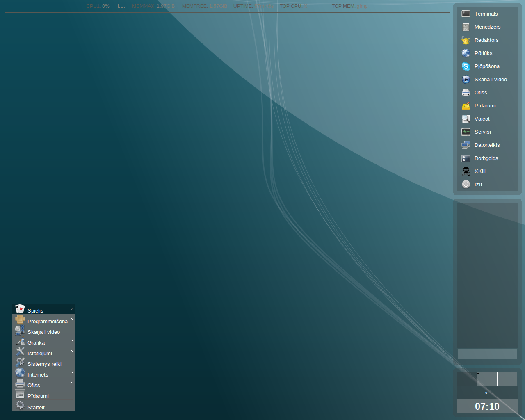This screenshot has width=525, height=420.
Task: Switch to the last workspace in the pager
Action: (507, 379)
